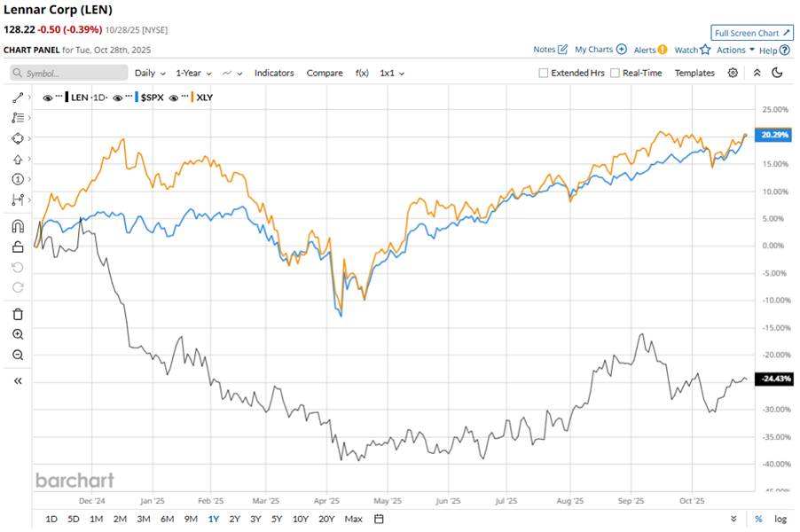Switch to percent scale mode
The height and width of the screenshot is (532, 800).
pos(758,519)
